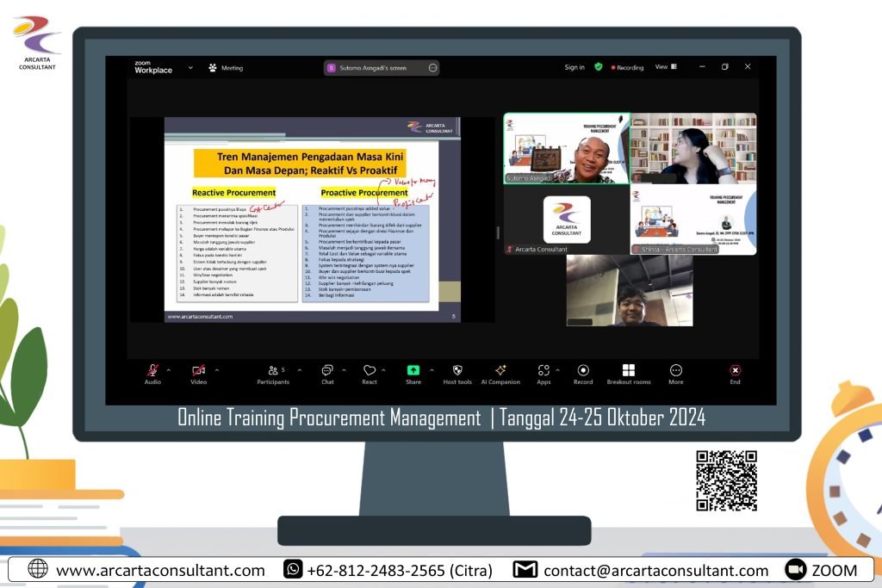Expand the Video options arrow
The width and height of the screenshot is (882, 588).
(216, 370)
